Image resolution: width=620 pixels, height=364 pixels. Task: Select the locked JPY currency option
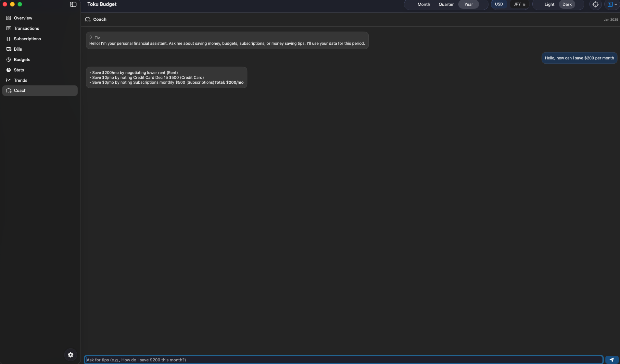tap(519, 5)
